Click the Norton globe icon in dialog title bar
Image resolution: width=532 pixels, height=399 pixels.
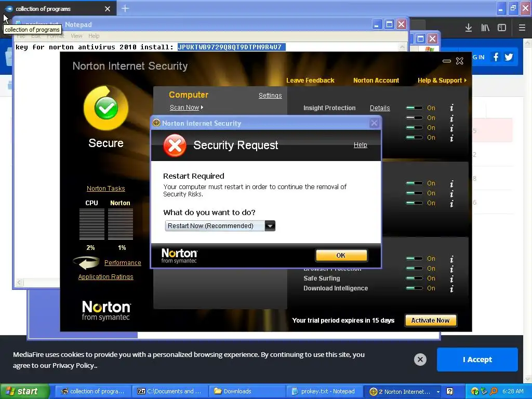[156, 123]
